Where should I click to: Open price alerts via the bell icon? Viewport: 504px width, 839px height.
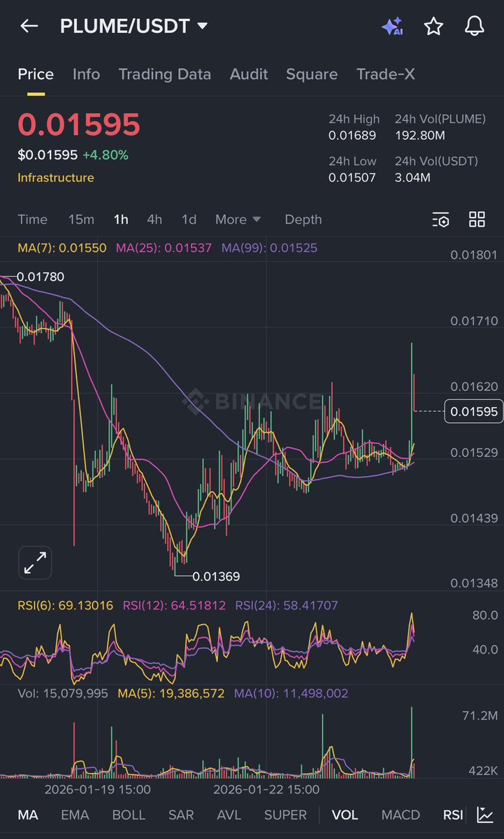tap(475, 27)
